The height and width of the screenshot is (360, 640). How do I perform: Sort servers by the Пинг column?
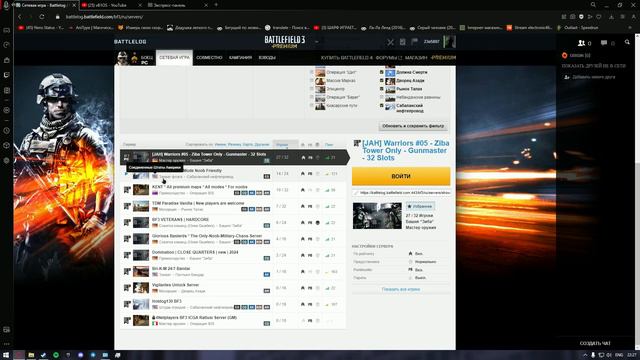pos(329,144)
